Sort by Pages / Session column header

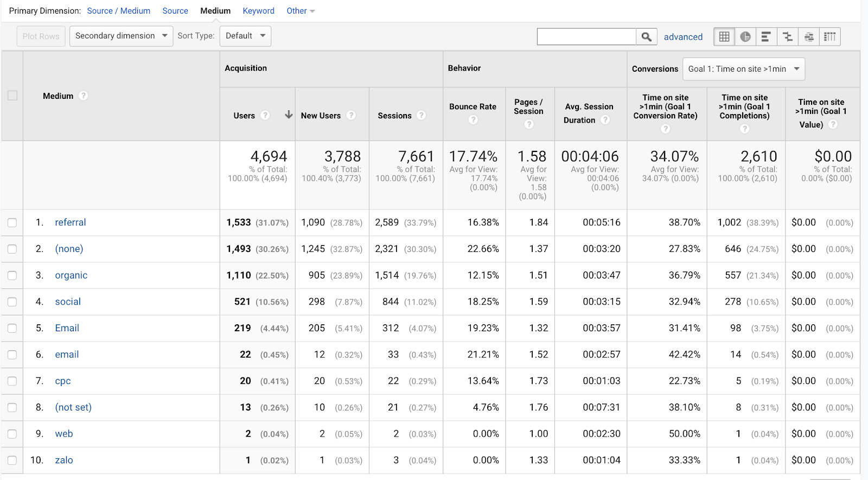coord(528,106)
